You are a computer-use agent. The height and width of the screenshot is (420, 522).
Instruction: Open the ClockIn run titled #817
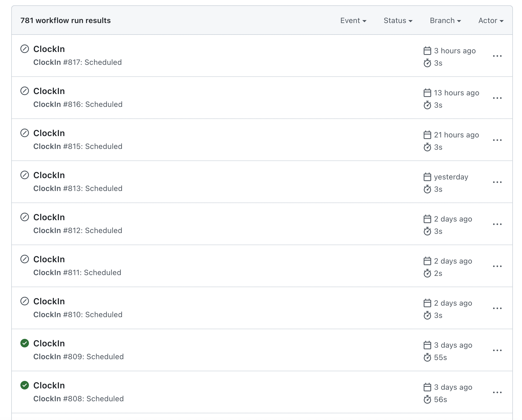(49, 49)
